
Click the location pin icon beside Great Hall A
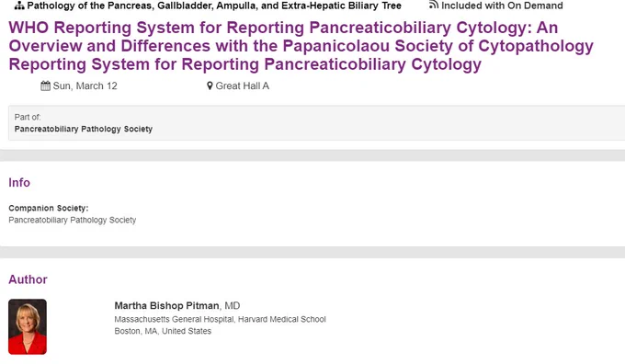210,85
